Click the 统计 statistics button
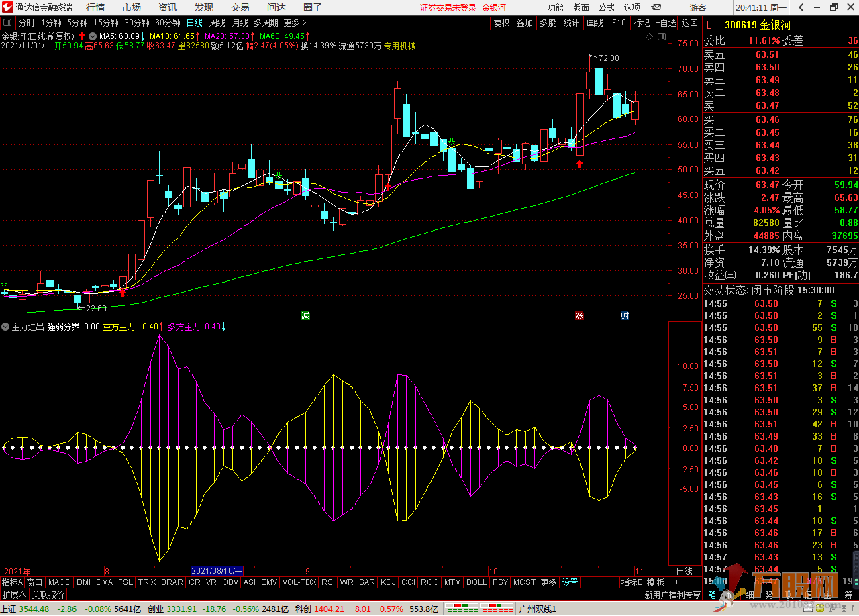The height and width of the screenshot is (616, 859). click(571, 23)
